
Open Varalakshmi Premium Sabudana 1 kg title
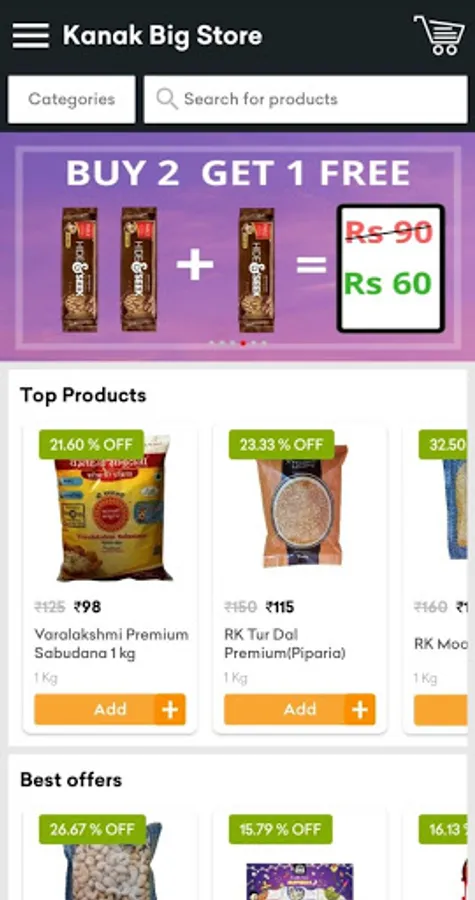(111, 644)
